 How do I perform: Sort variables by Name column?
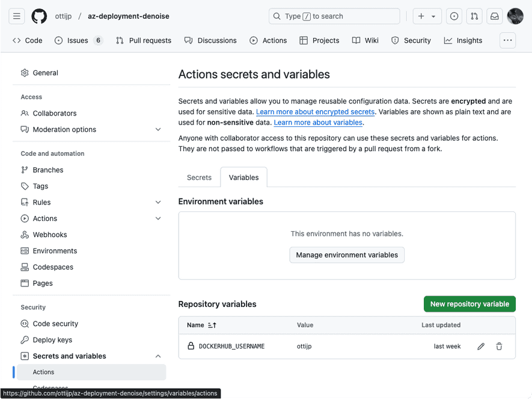tap(201, 325)
